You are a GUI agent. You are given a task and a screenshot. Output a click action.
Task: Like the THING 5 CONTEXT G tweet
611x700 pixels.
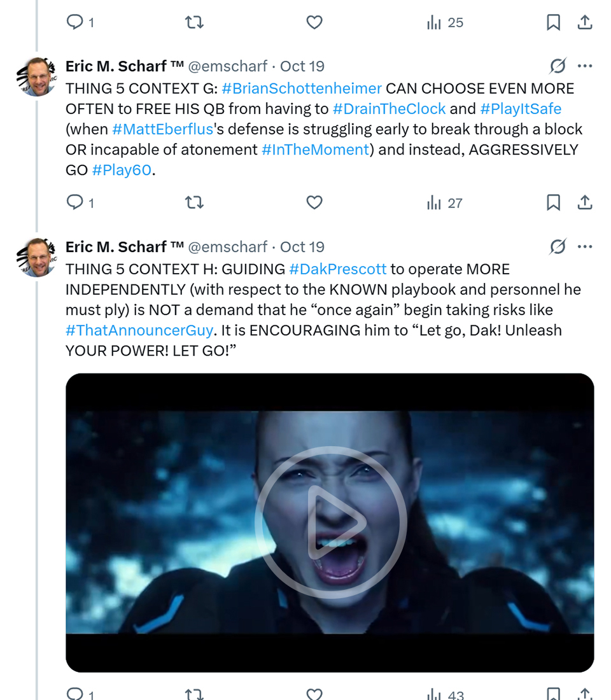pos(314,203)
